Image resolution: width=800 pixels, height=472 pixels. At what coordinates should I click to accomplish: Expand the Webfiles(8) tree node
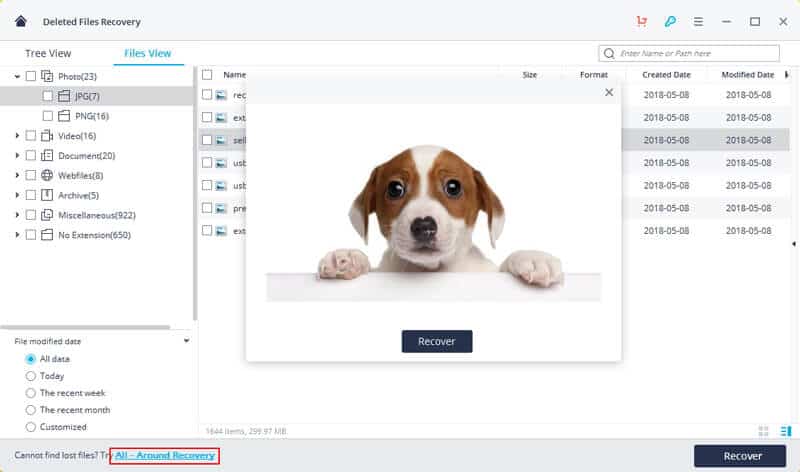(17, 176)
